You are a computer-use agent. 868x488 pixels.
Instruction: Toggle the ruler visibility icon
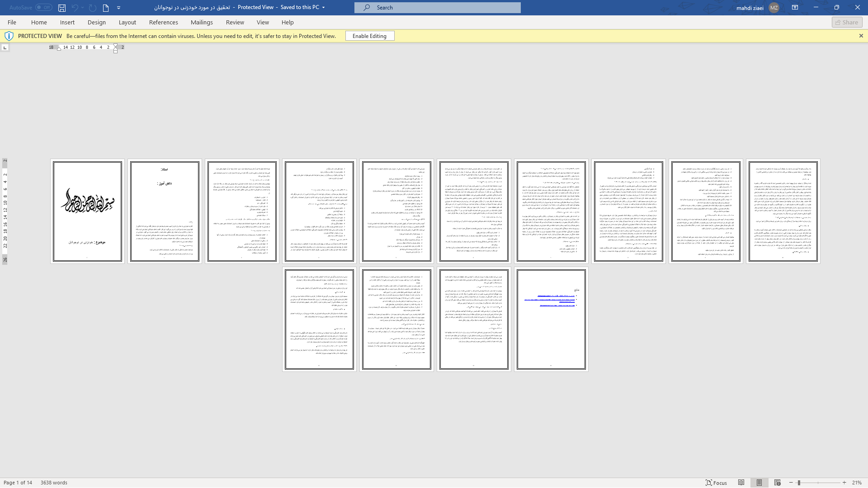pos(5,47)
